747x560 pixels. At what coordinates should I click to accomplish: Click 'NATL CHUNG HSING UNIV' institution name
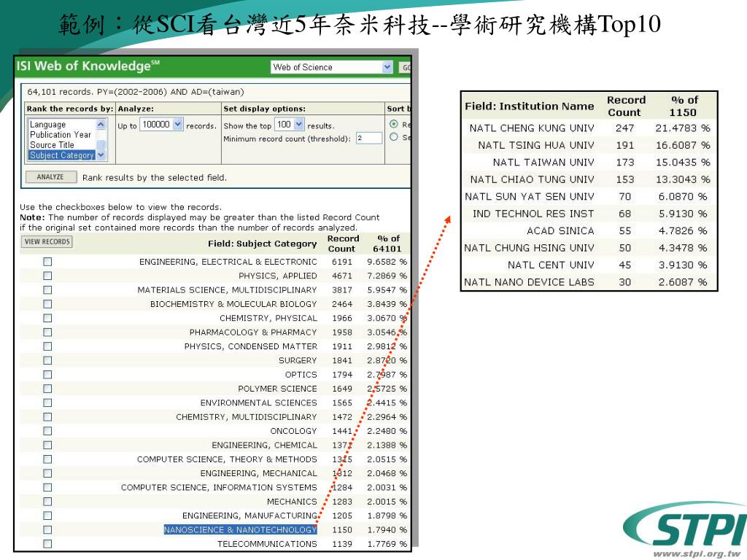click(529, 248)
